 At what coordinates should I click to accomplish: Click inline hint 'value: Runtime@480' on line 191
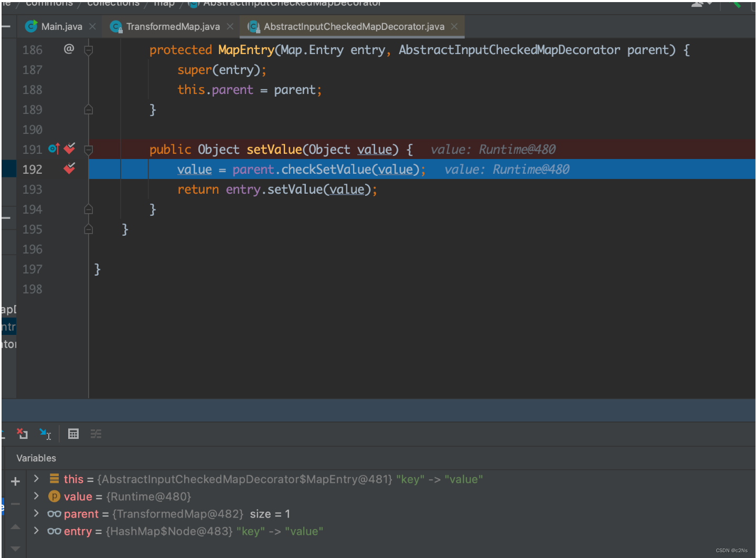click(x=493, y=150)
